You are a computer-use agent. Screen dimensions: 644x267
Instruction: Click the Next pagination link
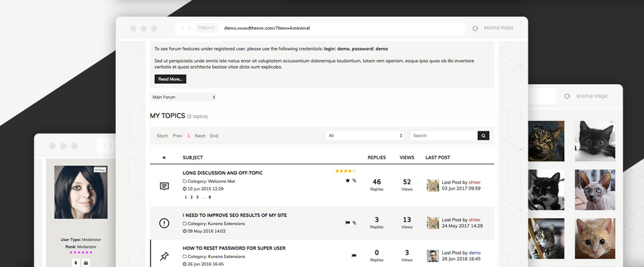pos(200,136)
